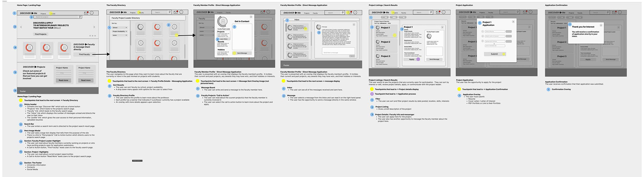
Task: Click the Find Faculty button on Home Page
Action: 85,54
